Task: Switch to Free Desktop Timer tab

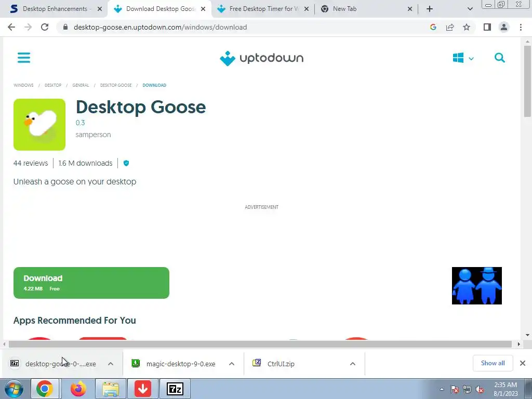Action: tap(263, 9)
